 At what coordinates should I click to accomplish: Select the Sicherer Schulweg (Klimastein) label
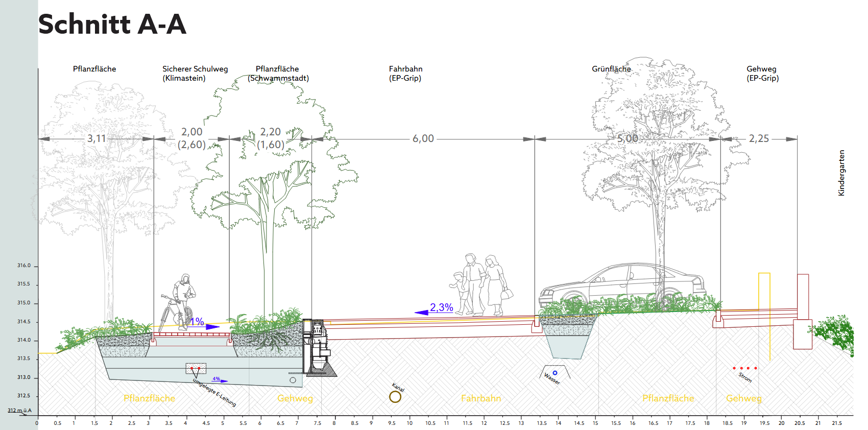pyautogui.click(x=195, y=74)
